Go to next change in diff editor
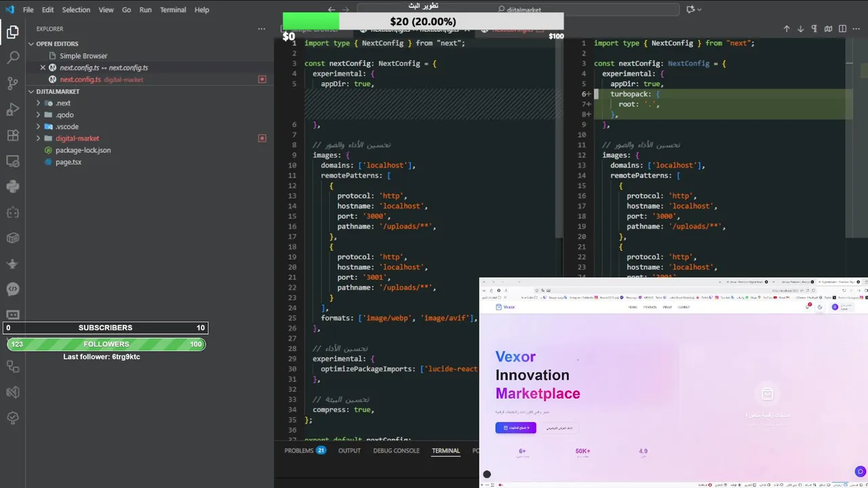868x488 pixels. coord(801,28)
